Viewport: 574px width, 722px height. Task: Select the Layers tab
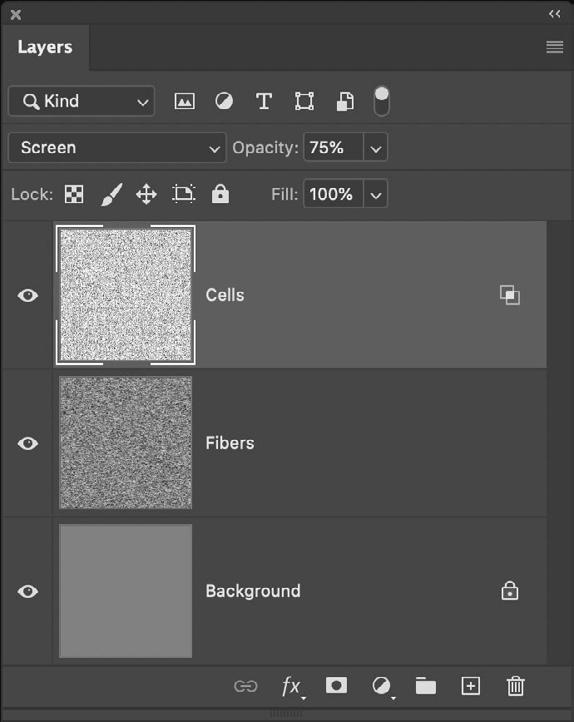click(x=45, y=47)
